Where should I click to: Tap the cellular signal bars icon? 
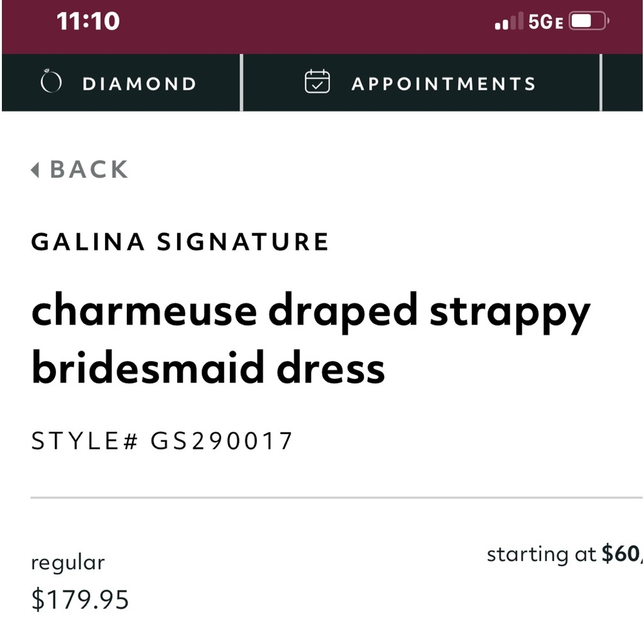(x=508, y=22)
